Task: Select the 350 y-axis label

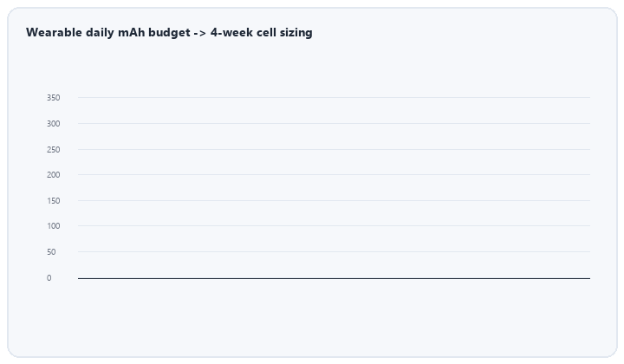Action: (54, 97)
